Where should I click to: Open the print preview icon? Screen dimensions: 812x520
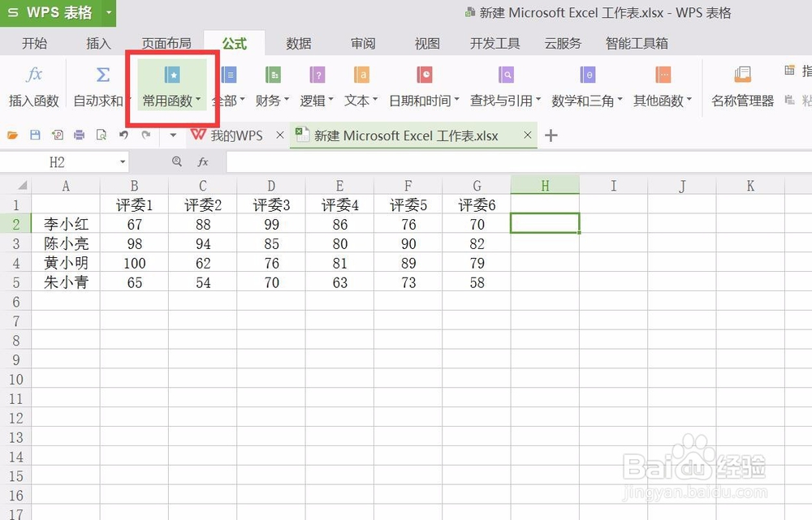(101, 135)
